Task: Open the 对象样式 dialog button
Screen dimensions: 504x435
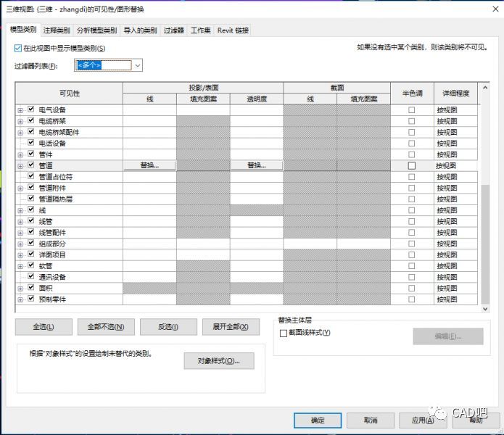Action: pos(219,361)
